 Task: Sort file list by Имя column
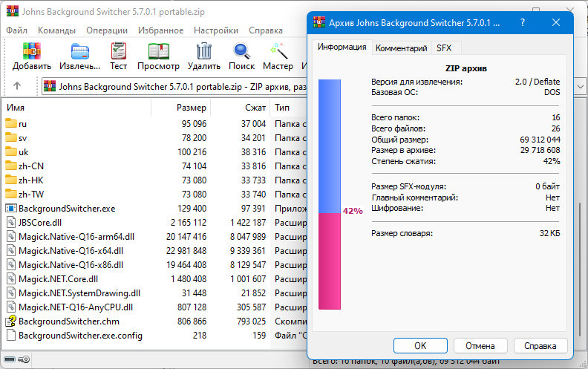tap(76, 108)
